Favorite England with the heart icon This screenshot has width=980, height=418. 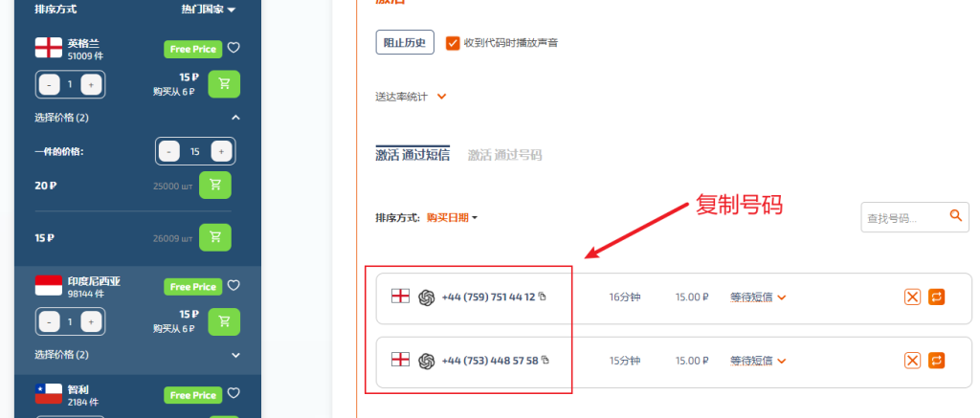(x=234, y=48)
